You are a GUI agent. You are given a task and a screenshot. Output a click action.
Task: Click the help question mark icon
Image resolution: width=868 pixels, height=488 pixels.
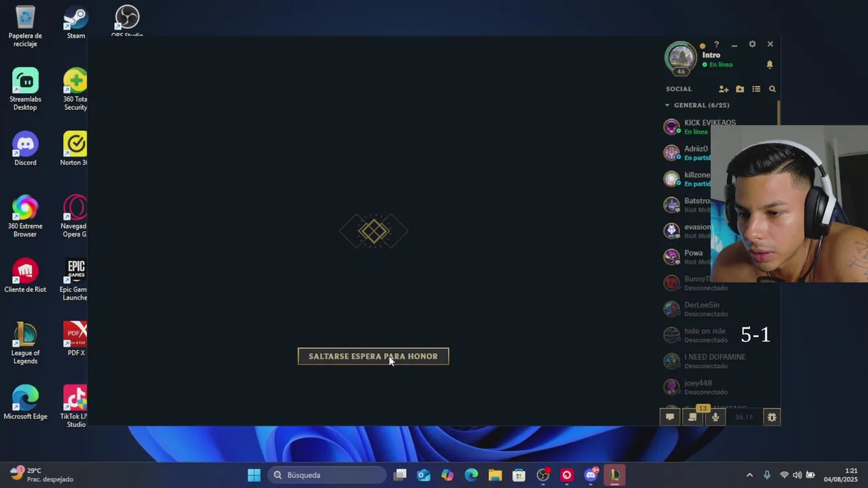[x=716, y=45]
